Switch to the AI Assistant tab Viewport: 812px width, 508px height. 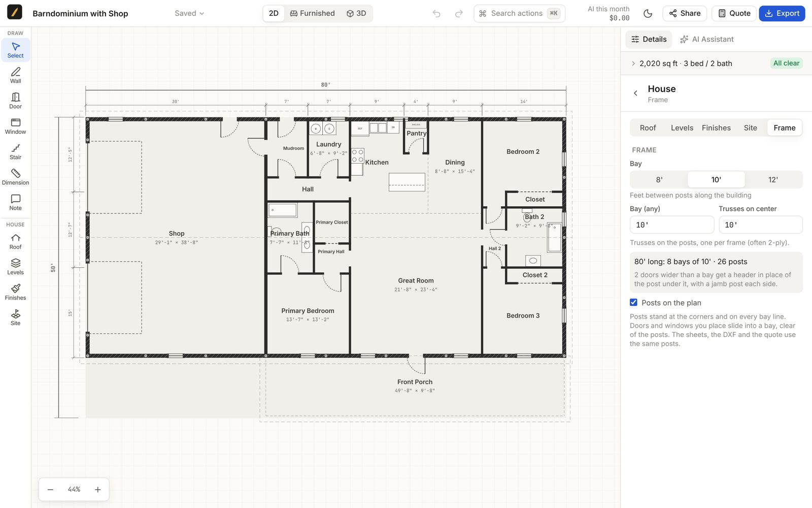[706, 39]
